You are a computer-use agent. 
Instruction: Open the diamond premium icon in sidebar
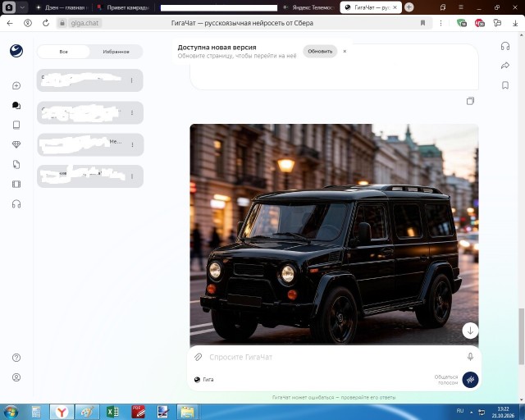tap(16, 144)
